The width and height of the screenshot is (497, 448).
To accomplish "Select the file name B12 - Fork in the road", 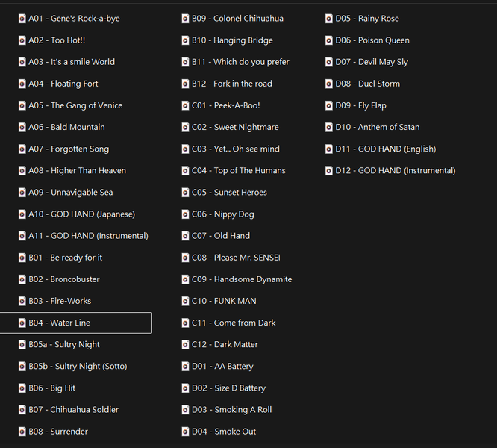I will tap(232, 84).
